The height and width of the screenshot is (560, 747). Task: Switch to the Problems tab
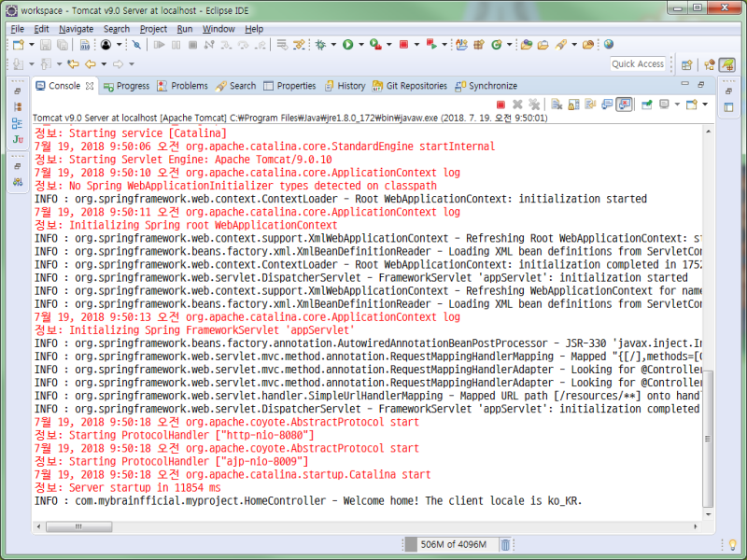tap(183, 86)
